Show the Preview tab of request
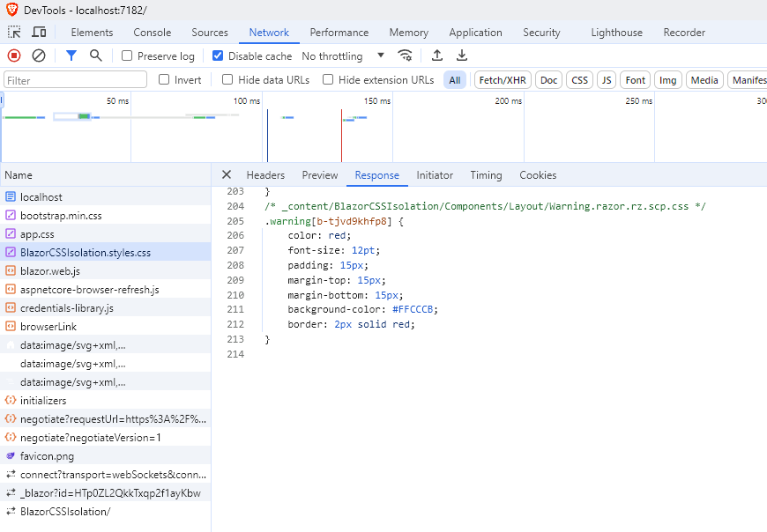The image size is (767, 532). coord(320,175)
